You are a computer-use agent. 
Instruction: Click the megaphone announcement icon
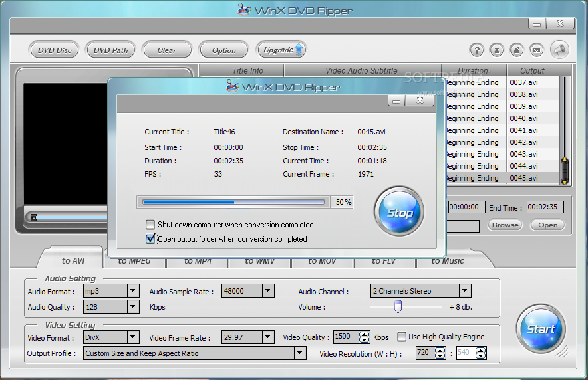click(559, 49)
